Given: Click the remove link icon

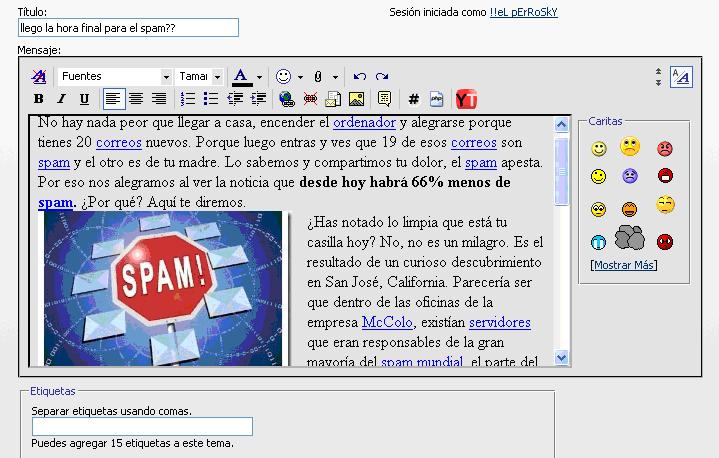Looking at the screenshot, I should click(x=310, y=99).
